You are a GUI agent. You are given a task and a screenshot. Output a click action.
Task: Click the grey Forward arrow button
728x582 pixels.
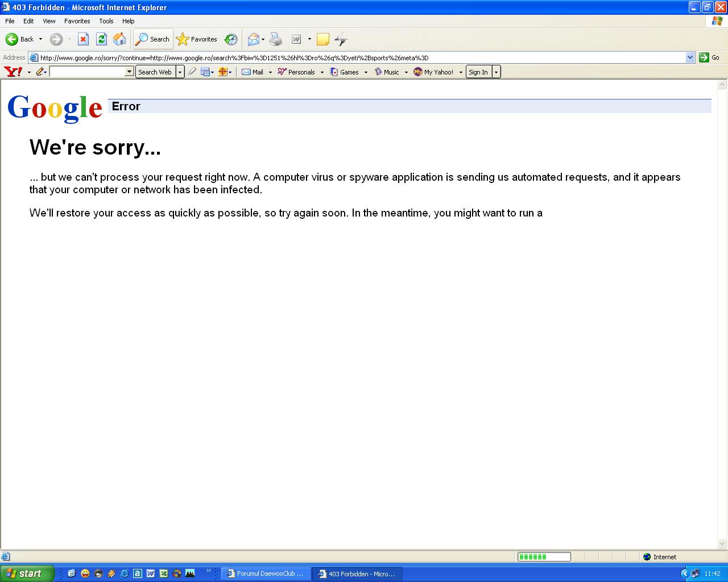[56, 39]
